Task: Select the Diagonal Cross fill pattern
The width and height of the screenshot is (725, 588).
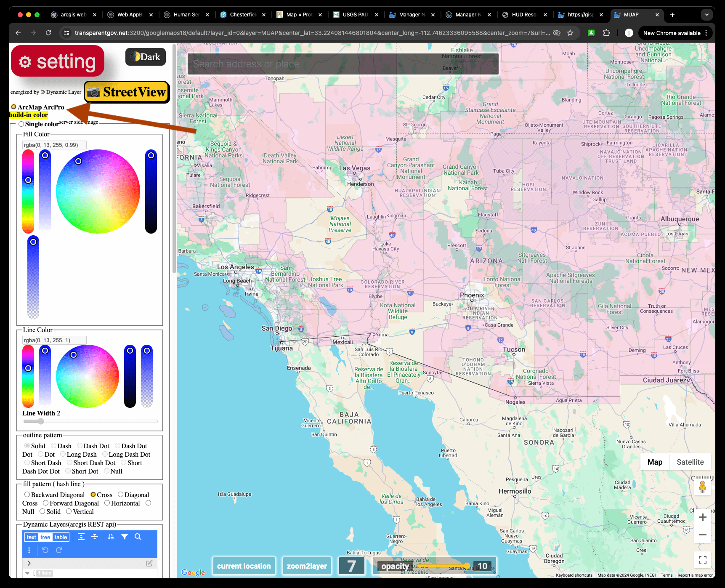Action: click(120, 495)
